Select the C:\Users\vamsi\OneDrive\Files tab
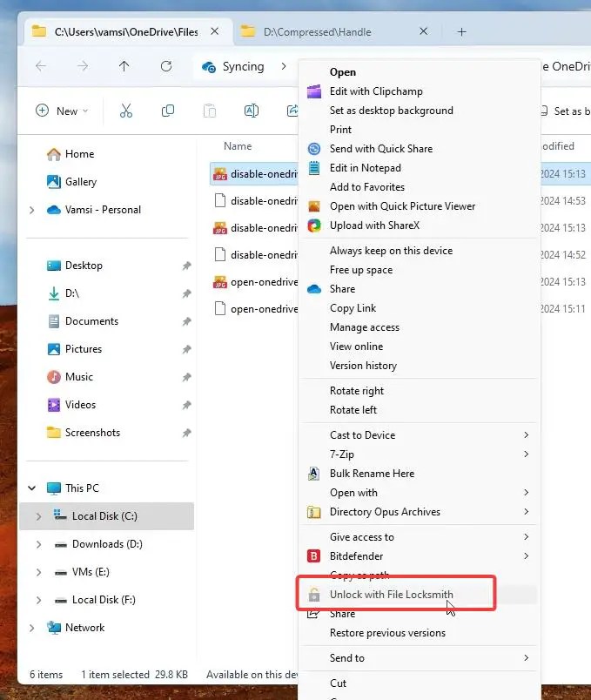The image size is (591, 700). [126, 31]
